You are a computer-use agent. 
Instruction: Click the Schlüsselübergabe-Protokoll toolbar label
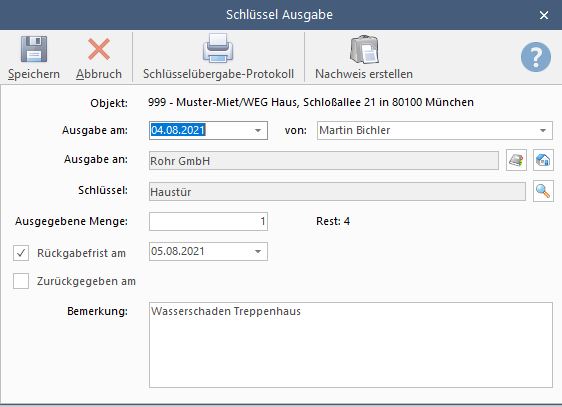(x=218, y=74)
